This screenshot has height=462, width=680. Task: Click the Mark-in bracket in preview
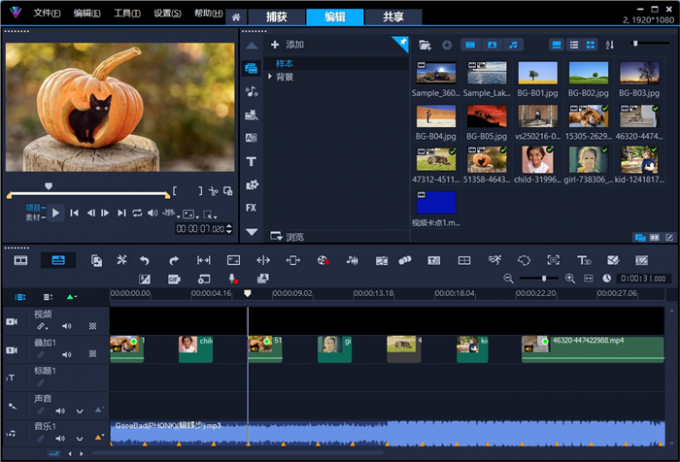click(x=175, y=191)
